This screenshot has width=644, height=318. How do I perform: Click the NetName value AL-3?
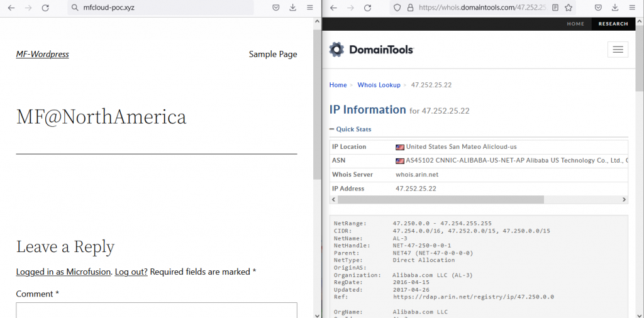click(400, 238)
